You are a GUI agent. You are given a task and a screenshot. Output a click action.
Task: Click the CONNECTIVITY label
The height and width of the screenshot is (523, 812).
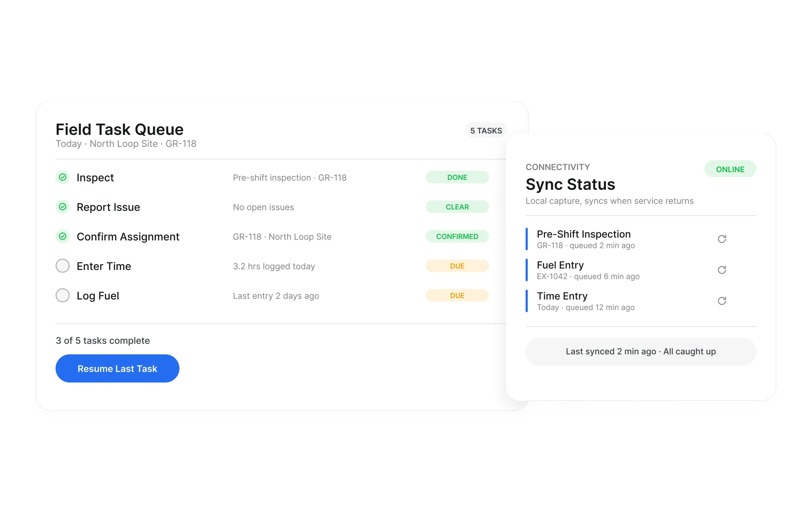click(558, 167)
